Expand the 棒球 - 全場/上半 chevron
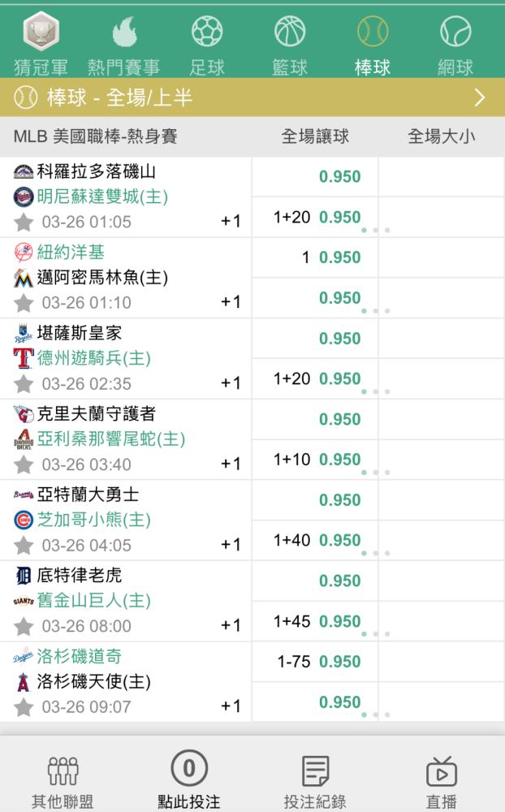This screenshot has width=505, height=812. click(480, 98)
